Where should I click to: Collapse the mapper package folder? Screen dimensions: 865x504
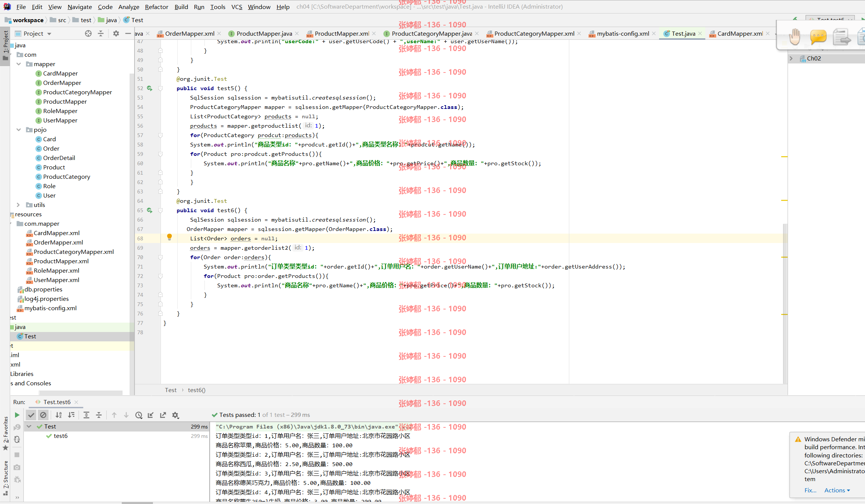point(18,64)
